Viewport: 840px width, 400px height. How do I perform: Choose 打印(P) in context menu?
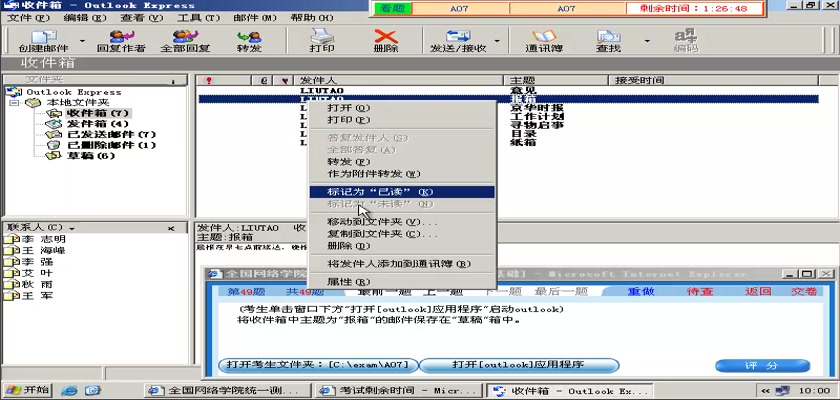pyautogui.click(x=402, y=119)
